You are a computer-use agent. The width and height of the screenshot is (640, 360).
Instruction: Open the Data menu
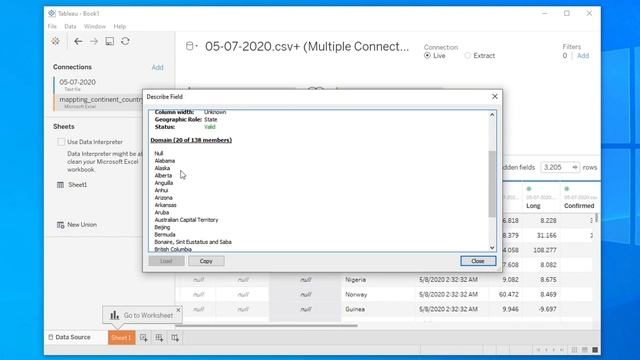70,26
